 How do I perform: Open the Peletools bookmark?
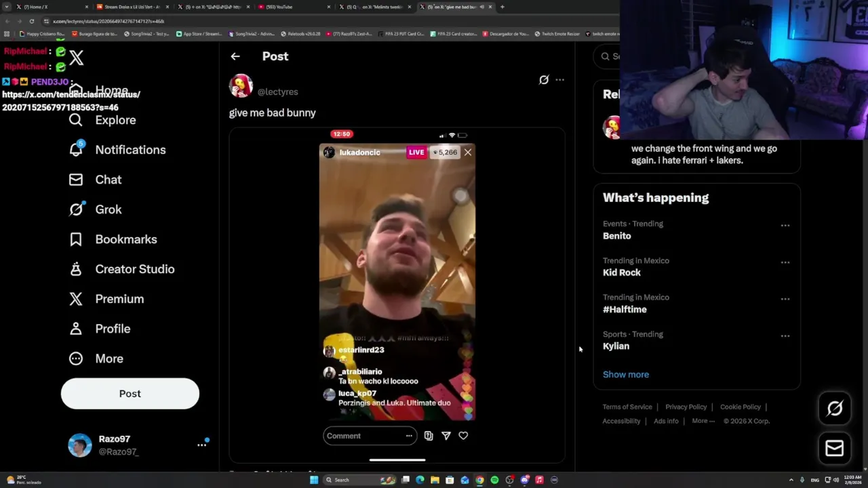300,34
